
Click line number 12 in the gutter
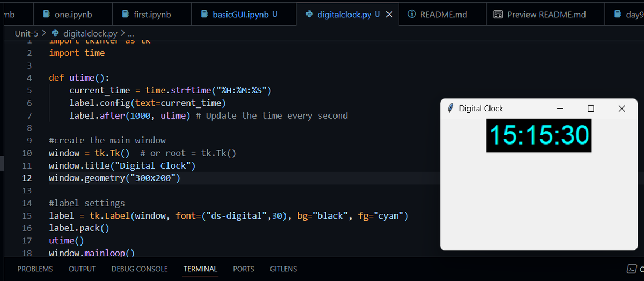tap(26, 178)
